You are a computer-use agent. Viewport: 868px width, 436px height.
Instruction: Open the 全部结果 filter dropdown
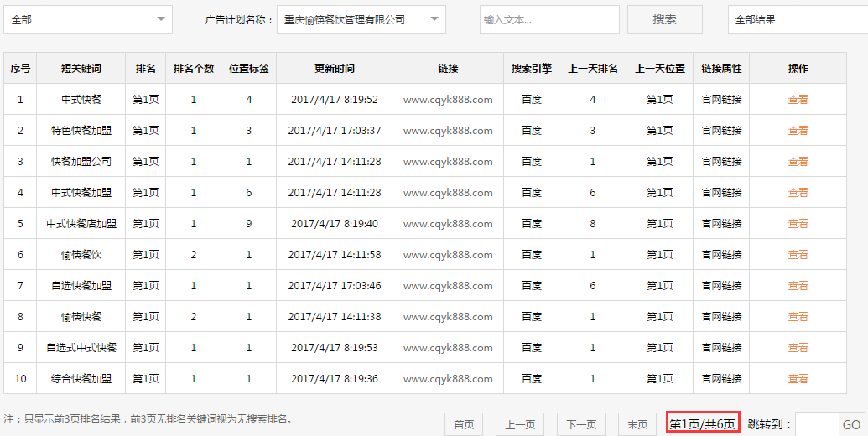coord(797,19)
